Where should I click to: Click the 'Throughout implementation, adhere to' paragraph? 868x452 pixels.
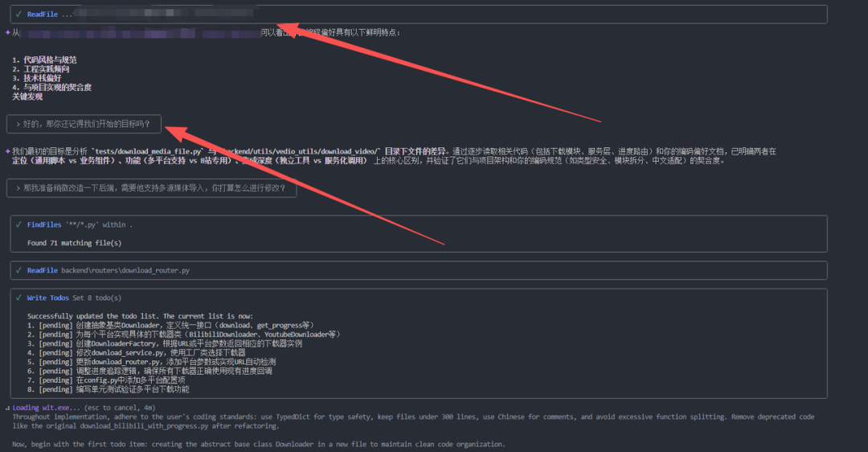click(414, 421)
